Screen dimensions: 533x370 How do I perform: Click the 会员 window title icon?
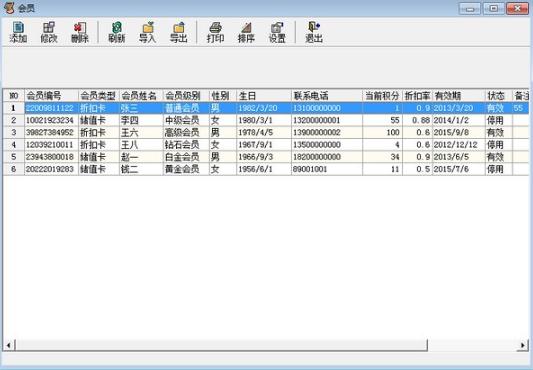coord(9,7)
